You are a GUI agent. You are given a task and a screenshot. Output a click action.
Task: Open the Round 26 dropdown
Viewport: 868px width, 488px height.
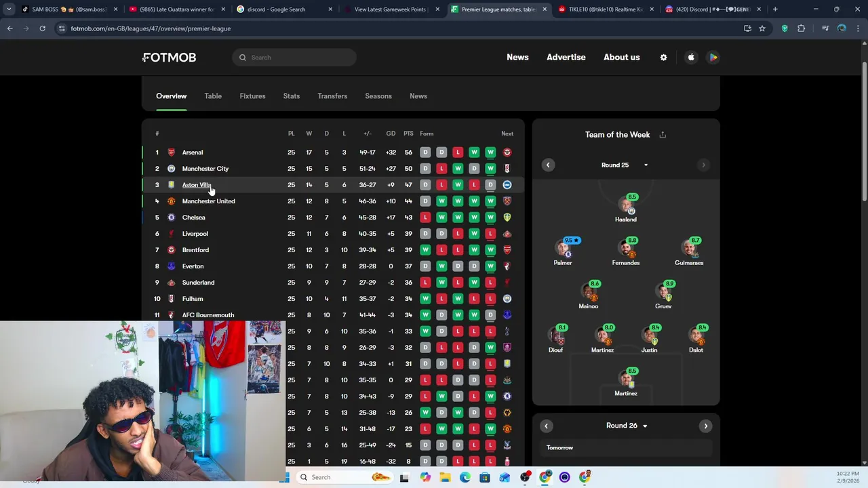(627, 426)
